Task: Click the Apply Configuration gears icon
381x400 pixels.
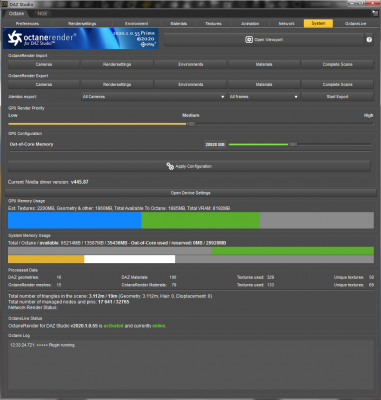Action: (170, 166)
